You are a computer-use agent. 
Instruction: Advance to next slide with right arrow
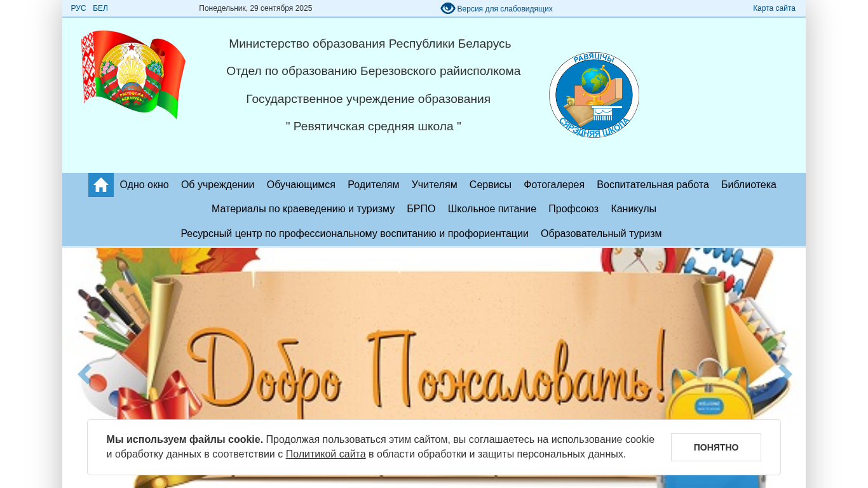pyautogui.click(x=785, y=374)
